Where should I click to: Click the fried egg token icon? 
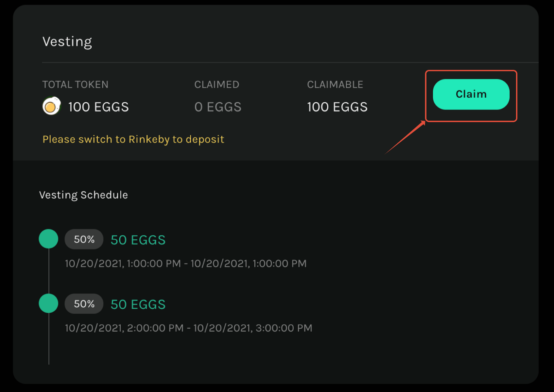coord(51,106)
